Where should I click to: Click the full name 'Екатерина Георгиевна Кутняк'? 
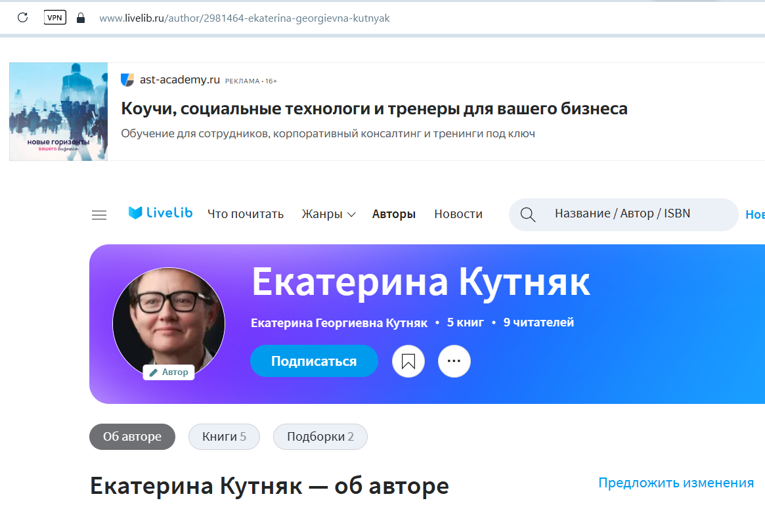coord(339,323)
